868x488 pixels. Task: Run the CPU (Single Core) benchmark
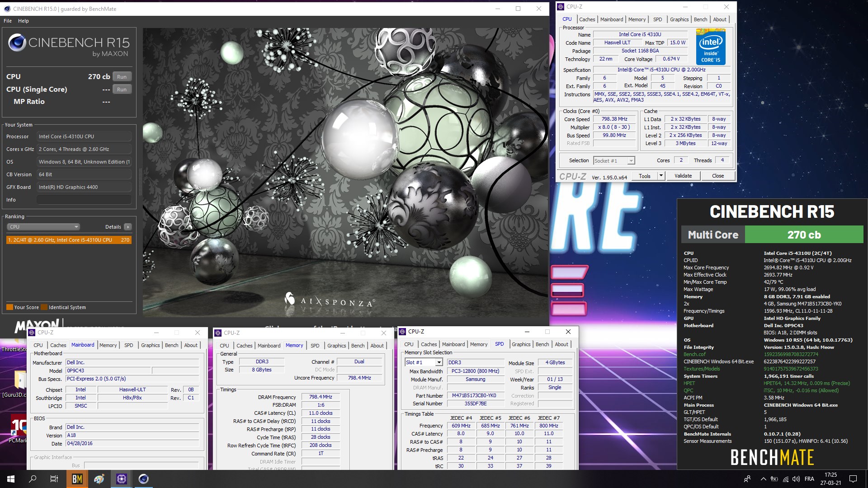(x=122, y=89)
